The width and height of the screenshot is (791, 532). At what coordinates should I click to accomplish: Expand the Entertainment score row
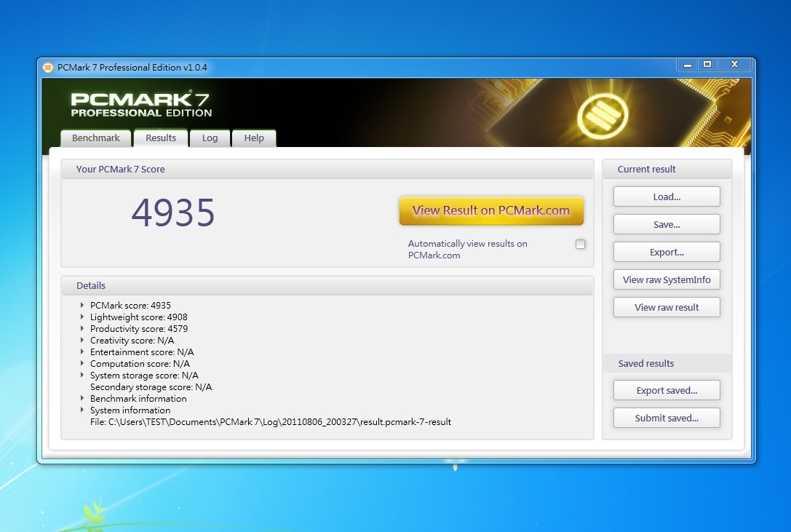82,352
